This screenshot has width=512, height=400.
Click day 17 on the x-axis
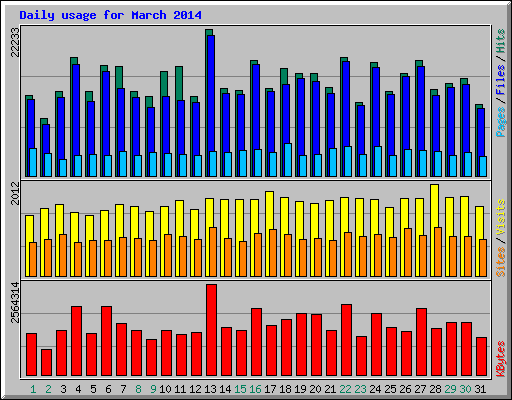point(270,389)
